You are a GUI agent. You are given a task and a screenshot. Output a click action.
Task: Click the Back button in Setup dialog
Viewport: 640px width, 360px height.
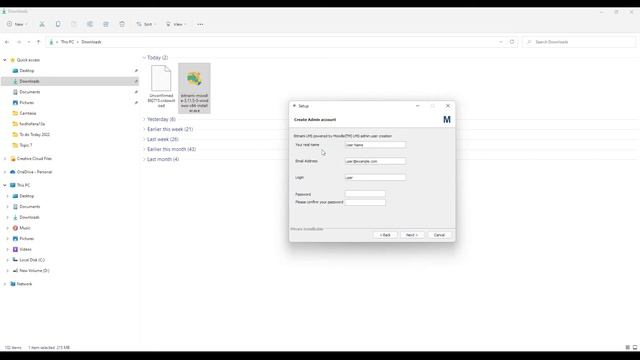(x=385, y=235)
